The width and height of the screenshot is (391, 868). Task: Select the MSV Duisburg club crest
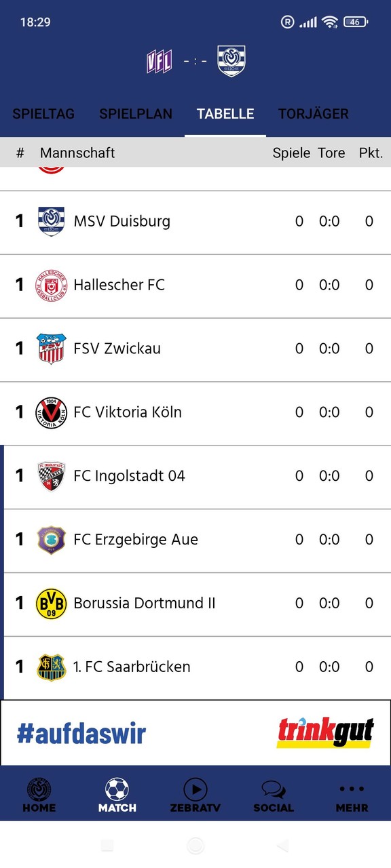pyautogui.click(x=50, y=221)
